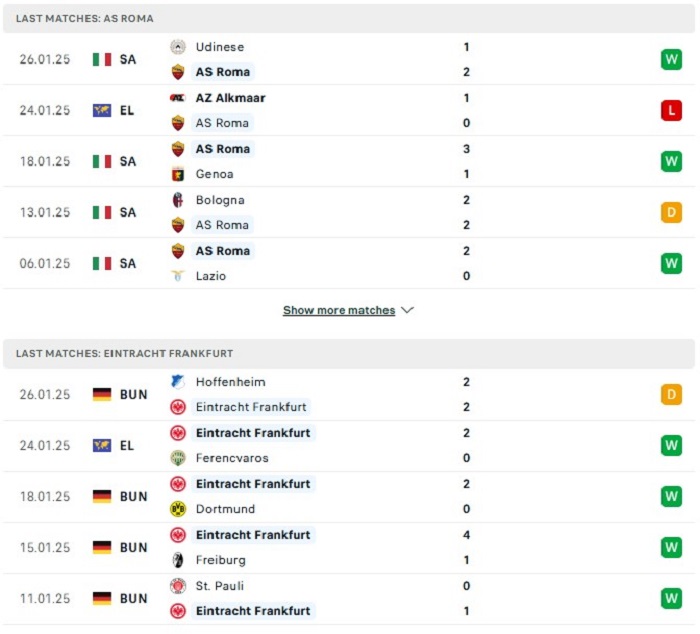Click the green W badge for Lazio match
The image size is (700, 634).
671,263
